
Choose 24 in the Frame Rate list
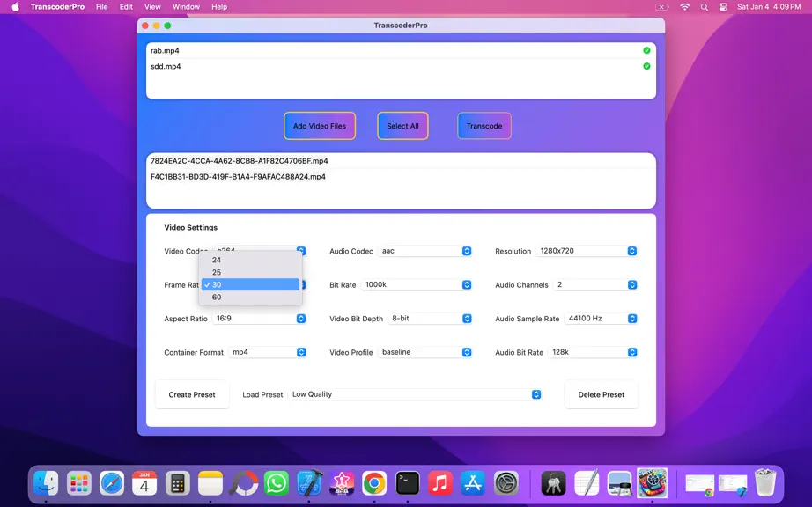(x=250, y=260)
